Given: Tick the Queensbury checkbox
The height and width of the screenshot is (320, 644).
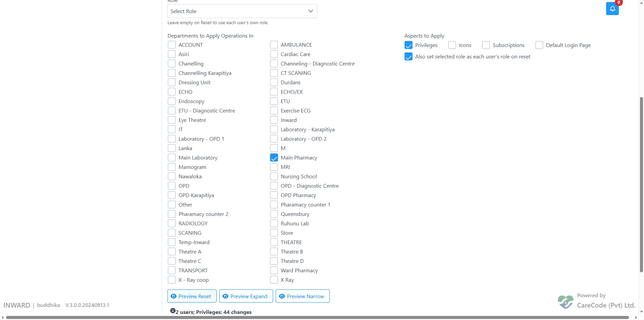Looking at the screenshot, I should coord(274,214).
